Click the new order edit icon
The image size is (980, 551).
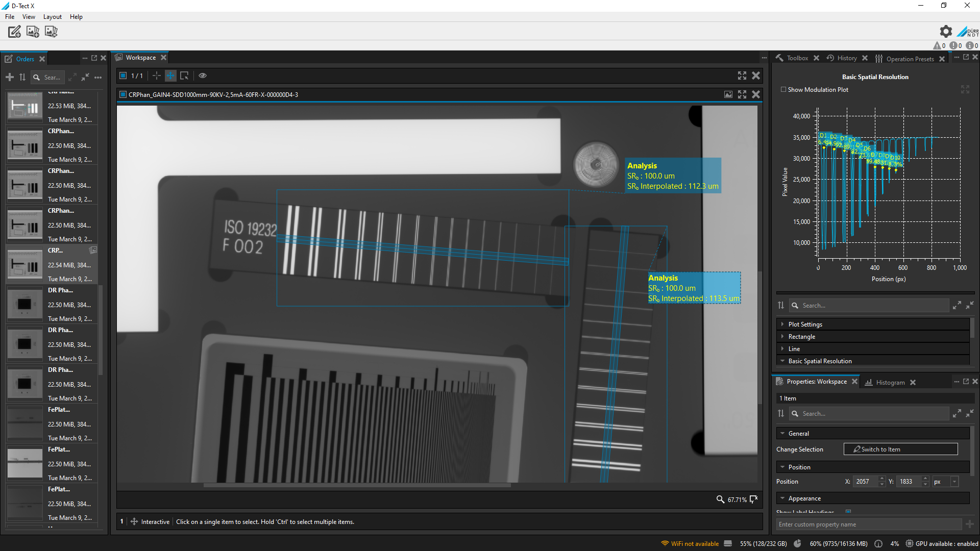tap(14, 32)
